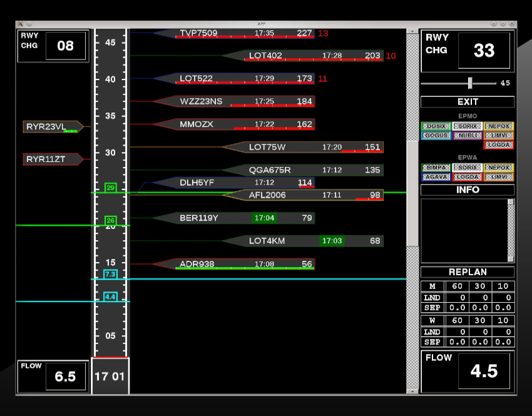Click the INFO box scrollbar down arrow
The height and width of the screenshot is (416, 532).
pyautogui.click(x=511, y=258)
